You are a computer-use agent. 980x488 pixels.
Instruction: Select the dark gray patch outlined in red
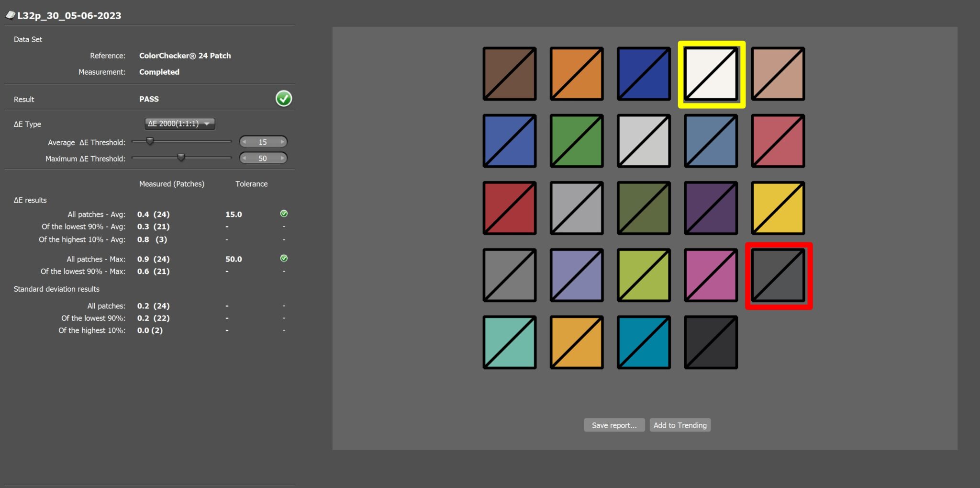[x=778, y=275]
